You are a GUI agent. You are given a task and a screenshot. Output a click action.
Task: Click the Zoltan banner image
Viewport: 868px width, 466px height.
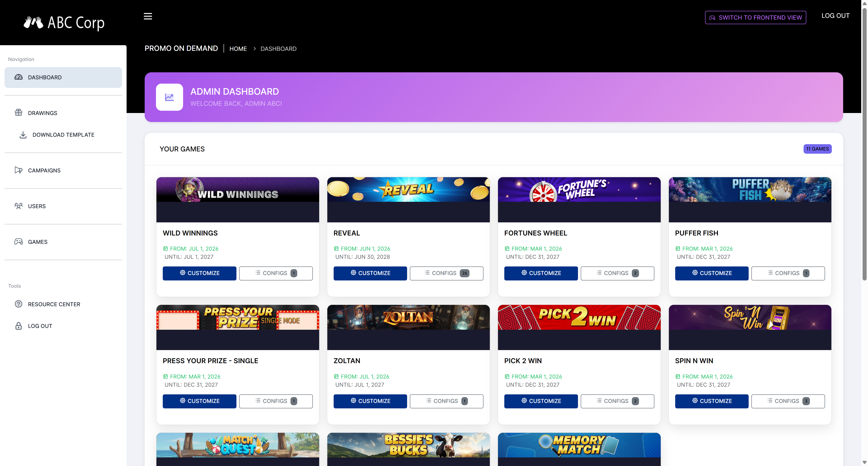(x=408, y=317)
